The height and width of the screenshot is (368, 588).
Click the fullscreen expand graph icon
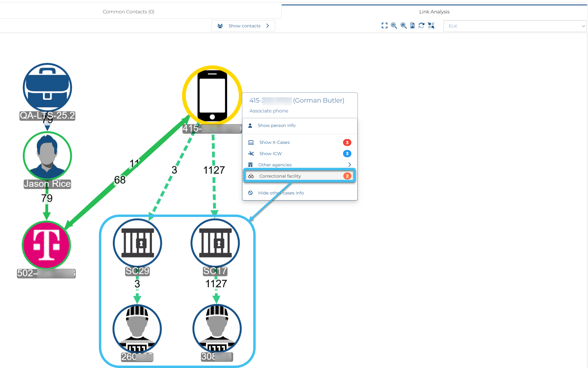[384, 26]
